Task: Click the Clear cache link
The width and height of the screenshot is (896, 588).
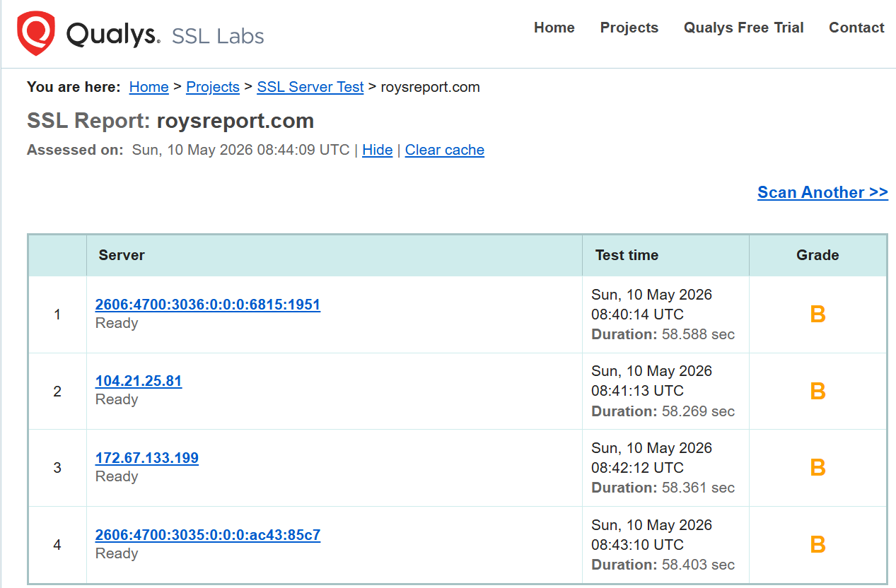Action: pos(445,150)
